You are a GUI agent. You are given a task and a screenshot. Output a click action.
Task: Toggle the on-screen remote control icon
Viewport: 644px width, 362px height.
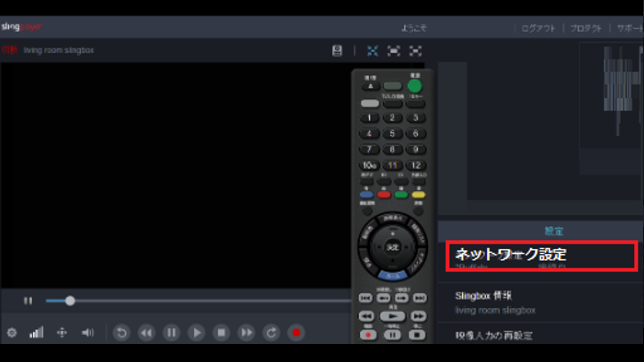point(337,51)
